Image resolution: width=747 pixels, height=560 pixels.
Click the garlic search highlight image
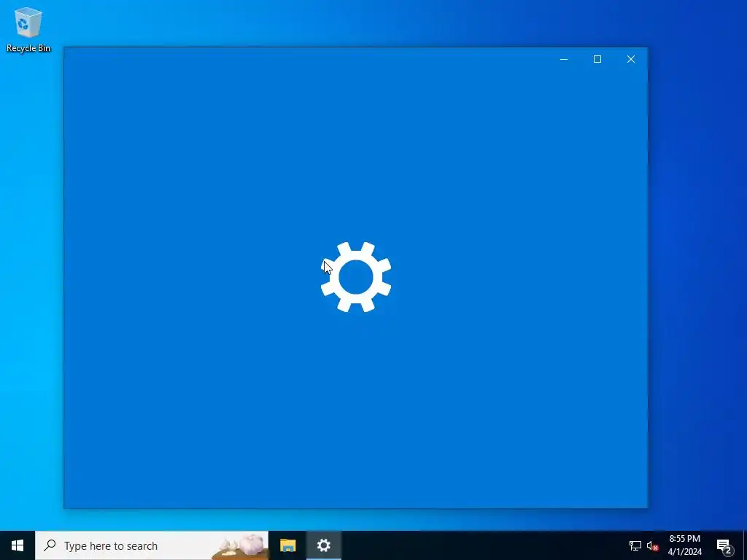[239, 545]
